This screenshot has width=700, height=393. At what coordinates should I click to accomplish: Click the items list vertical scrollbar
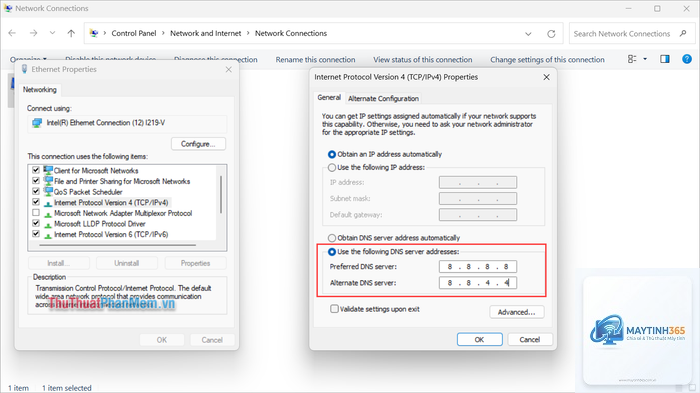coord(221,194)
